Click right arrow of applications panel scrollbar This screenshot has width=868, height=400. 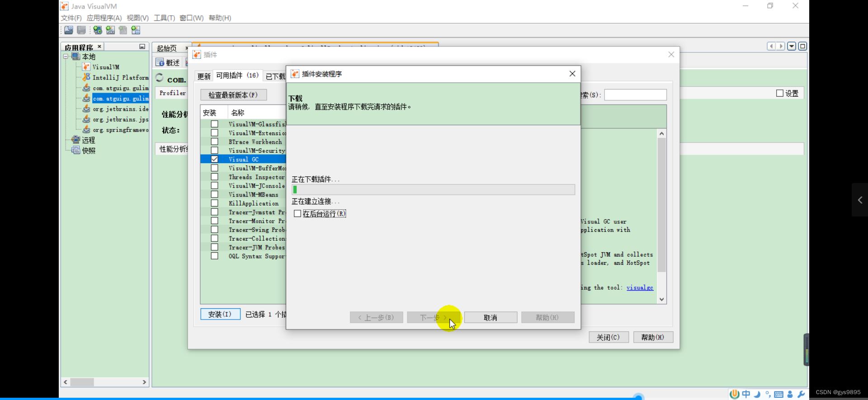[144, 382]
